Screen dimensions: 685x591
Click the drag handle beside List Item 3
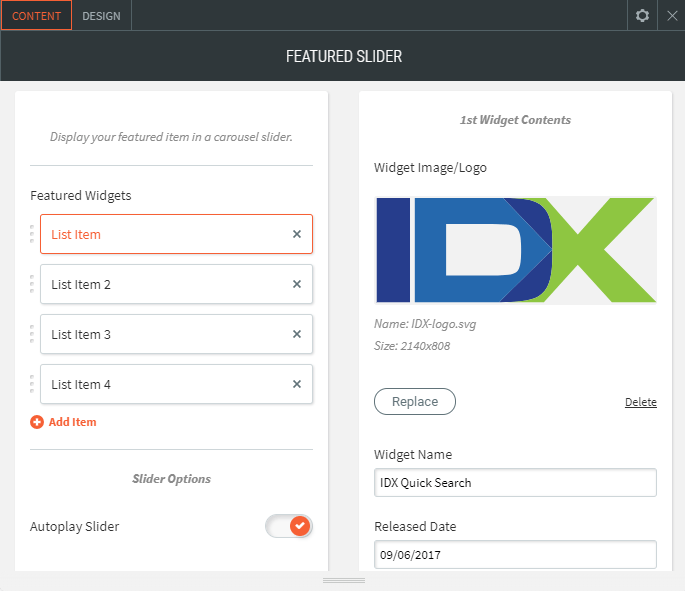point(32,334)
